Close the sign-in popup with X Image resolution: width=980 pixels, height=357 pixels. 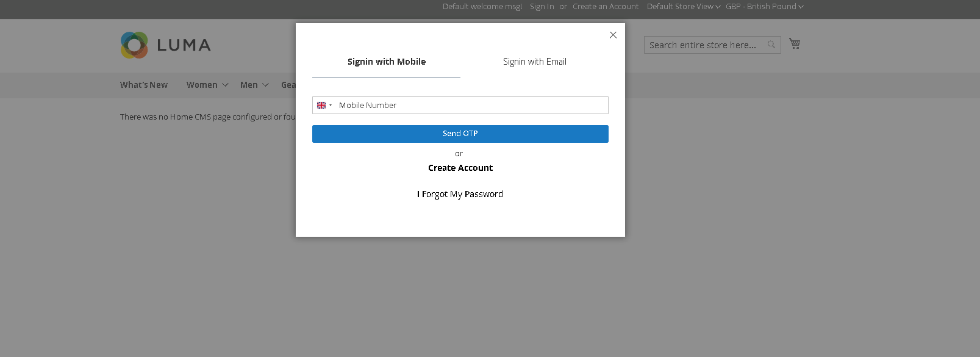click(x=613, y=35)
